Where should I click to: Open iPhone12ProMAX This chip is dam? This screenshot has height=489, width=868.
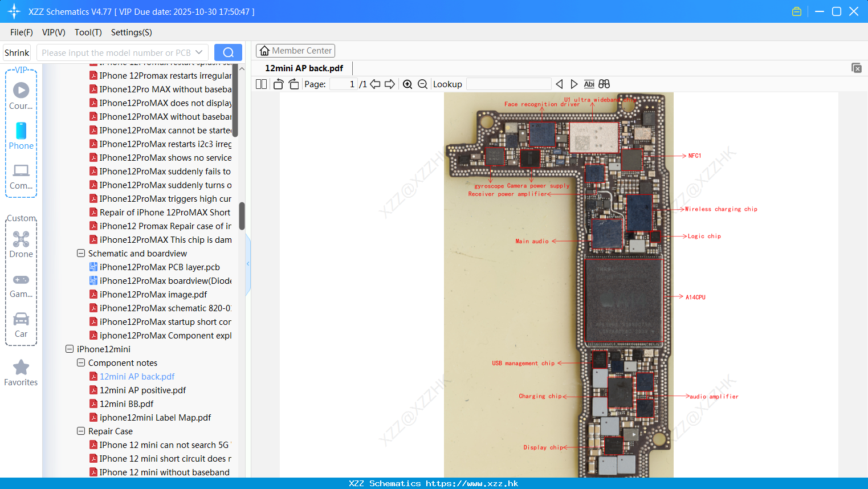click(x=165, y=239)
